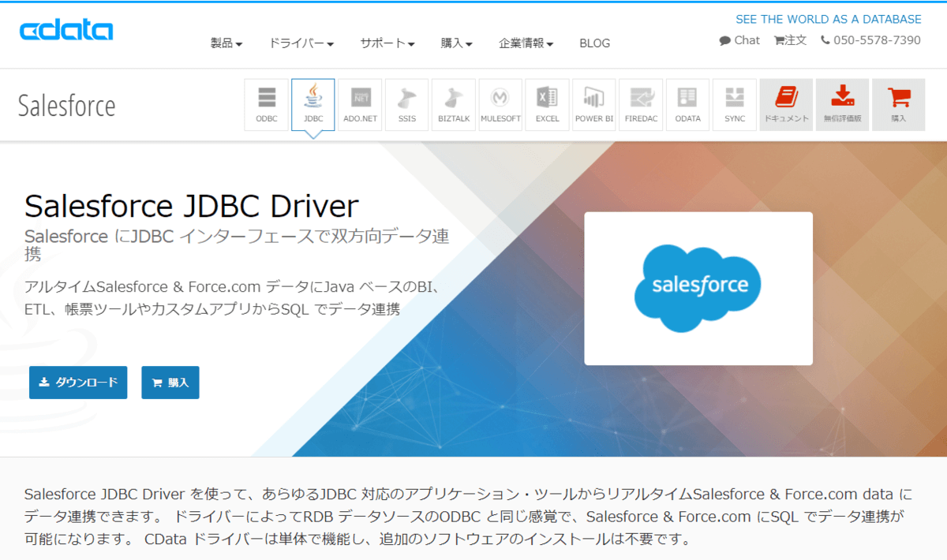Click the 無償評価版 download icon

tap(842, 103)
